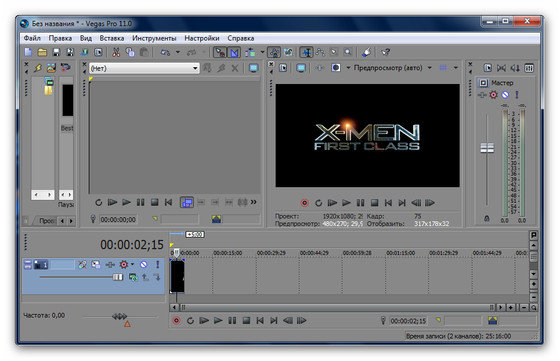This screenshot has width=560, height=361.
Task: Open the What's This help icon
Action: click(385, 52)
